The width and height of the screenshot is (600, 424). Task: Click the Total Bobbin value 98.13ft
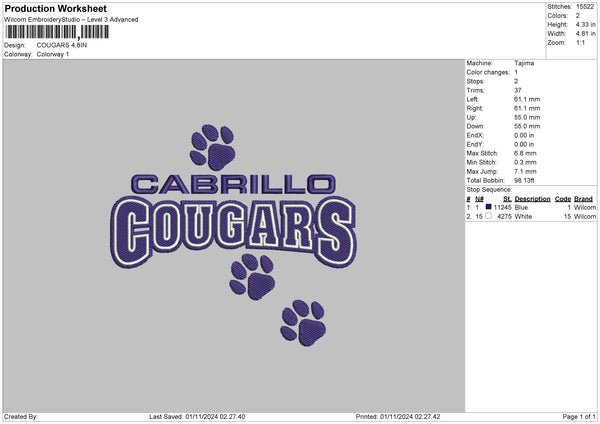524,180
